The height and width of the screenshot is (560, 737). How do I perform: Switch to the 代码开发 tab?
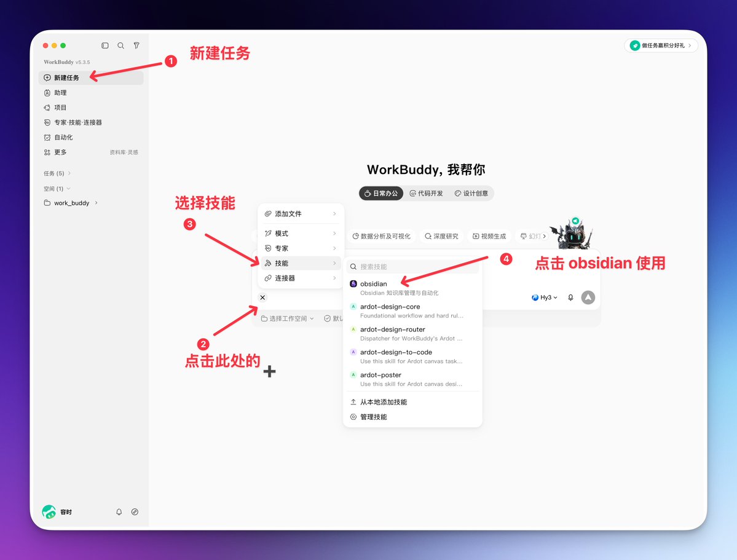[427, 193]
